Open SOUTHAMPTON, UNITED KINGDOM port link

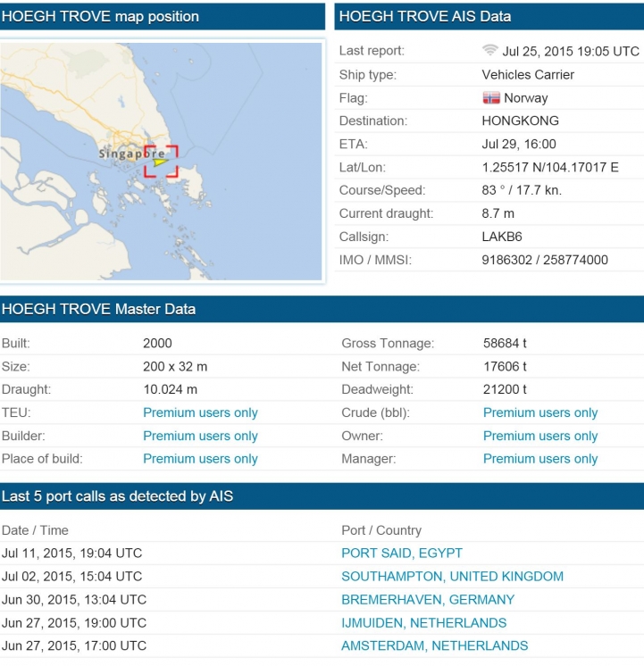[x=452, y=577]
